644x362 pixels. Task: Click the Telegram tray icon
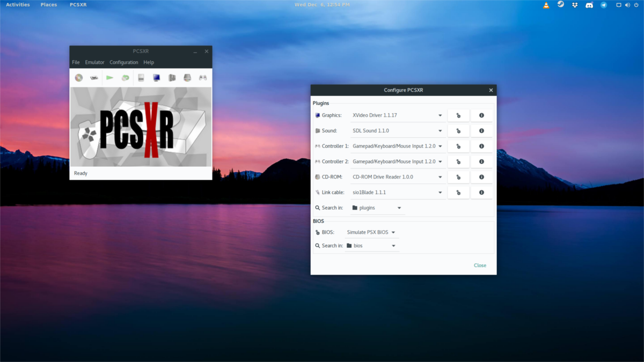click(603, 5)
